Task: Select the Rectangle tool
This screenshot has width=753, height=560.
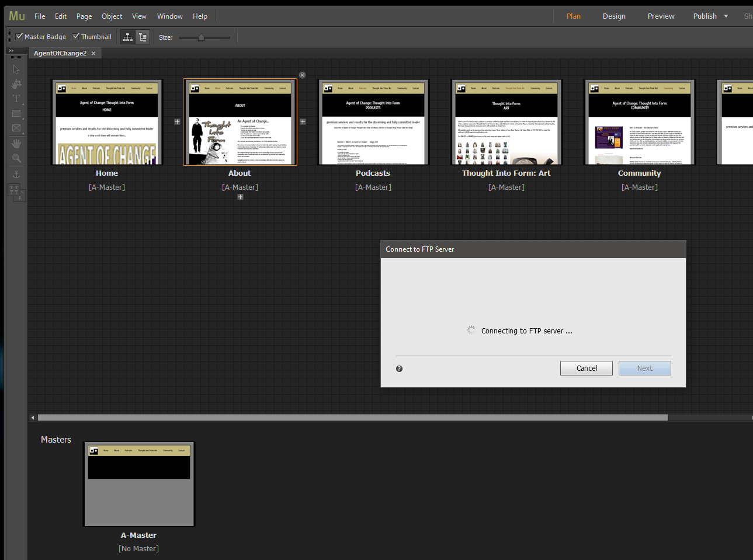Action: (16, 113)
